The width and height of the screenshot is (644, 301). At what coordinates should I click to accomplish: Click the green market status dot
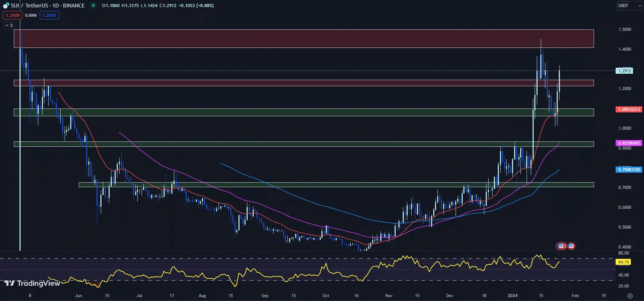[x=93, y=5]
